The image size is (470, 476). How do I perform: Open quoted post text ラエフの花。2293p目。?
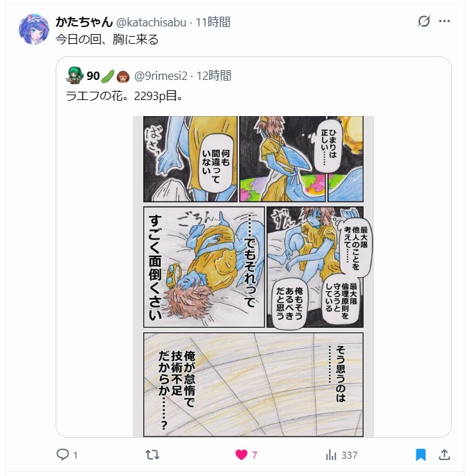tap(124, 96)
